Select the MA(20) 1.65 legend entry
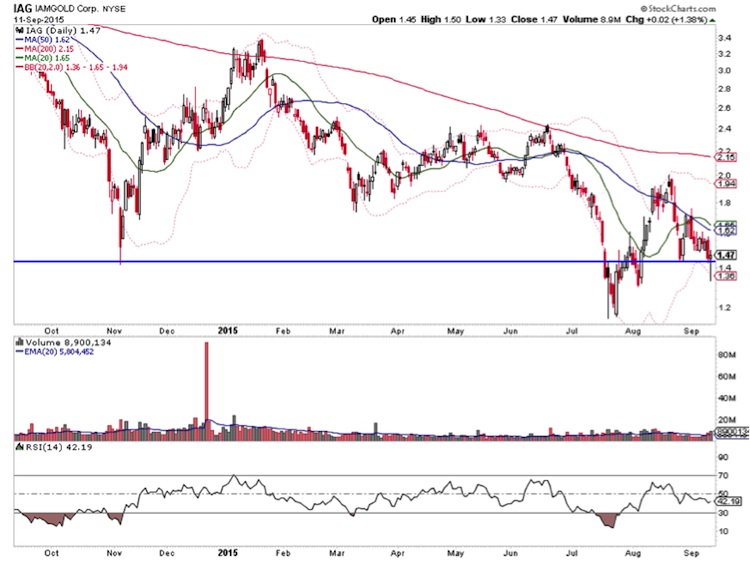 (43, 58)
